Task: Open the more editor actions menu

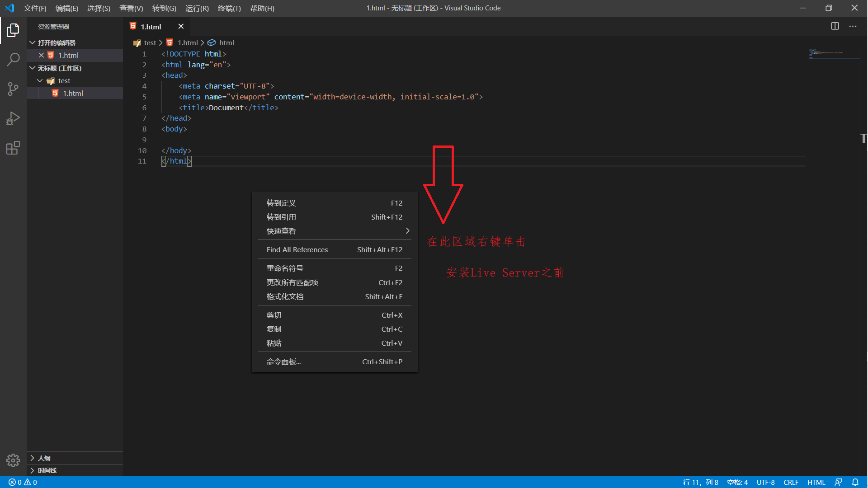Action: 853,26
